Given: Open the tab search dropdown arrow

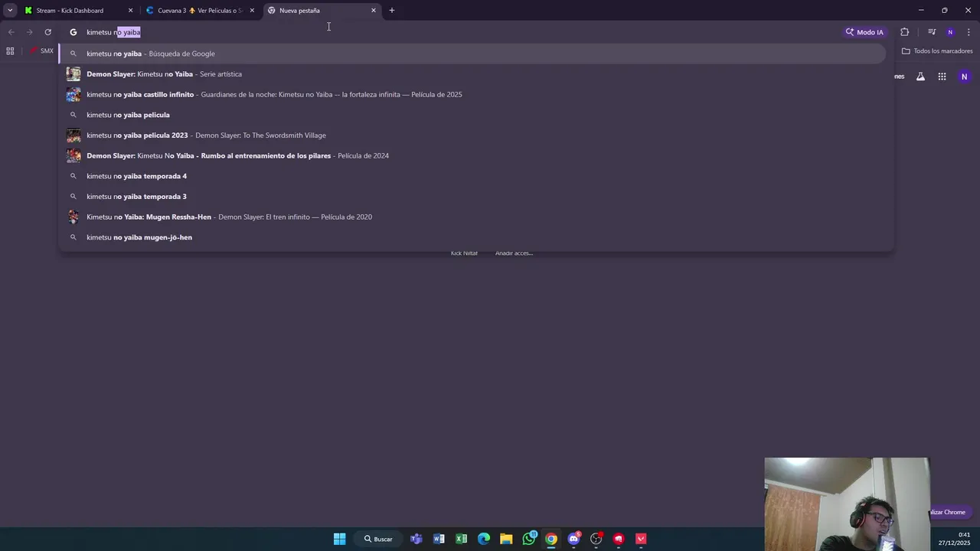Looking at the screenshot, I should click(x=10, y=11).
